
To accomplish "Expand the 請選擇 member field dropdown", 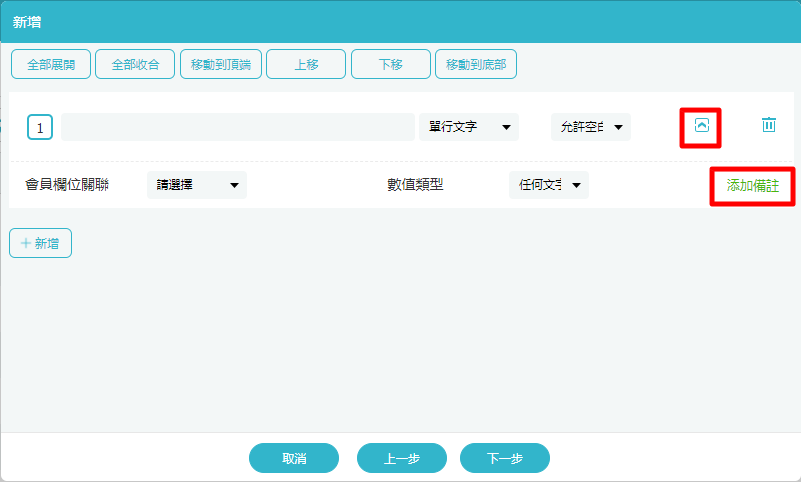I will click(x=197, y=185).
